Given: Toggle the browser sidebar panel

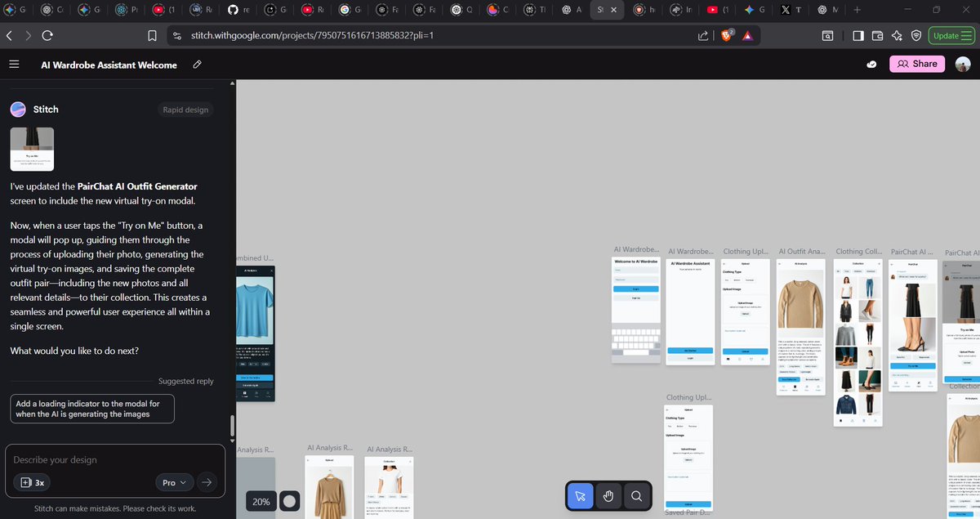Looking at the screenshot, I should [857, 36].
